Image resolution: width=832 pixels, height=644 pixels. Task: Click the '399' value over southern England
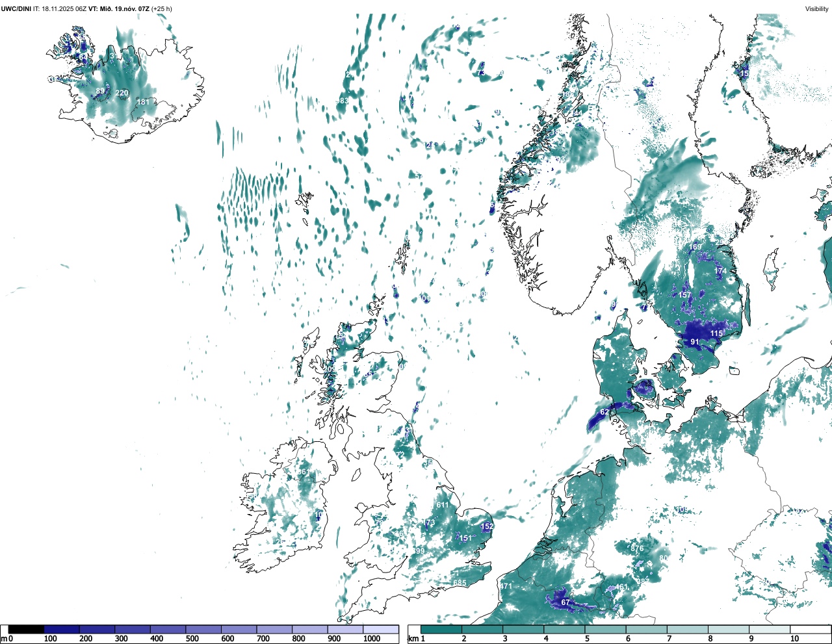(419, 551)
